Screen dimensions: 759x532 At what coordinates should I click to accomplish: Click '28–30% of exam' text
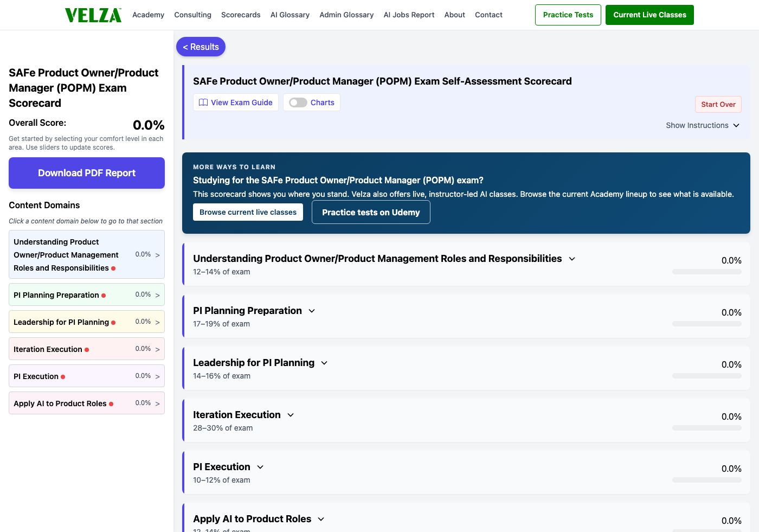click(x=223, y=428)
